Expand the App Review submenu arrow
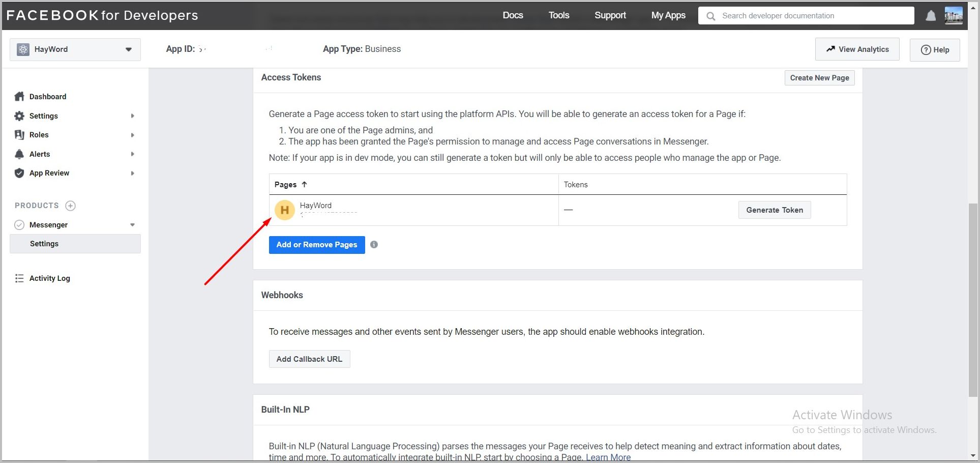Screen dimensions: 980x463 [x=132, y=173]
